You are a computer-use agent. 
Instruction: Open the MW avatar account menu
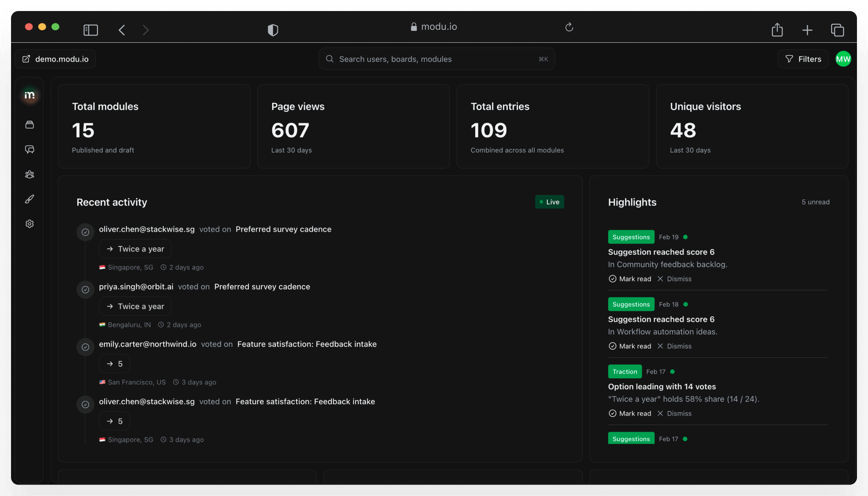coord(843,59)
